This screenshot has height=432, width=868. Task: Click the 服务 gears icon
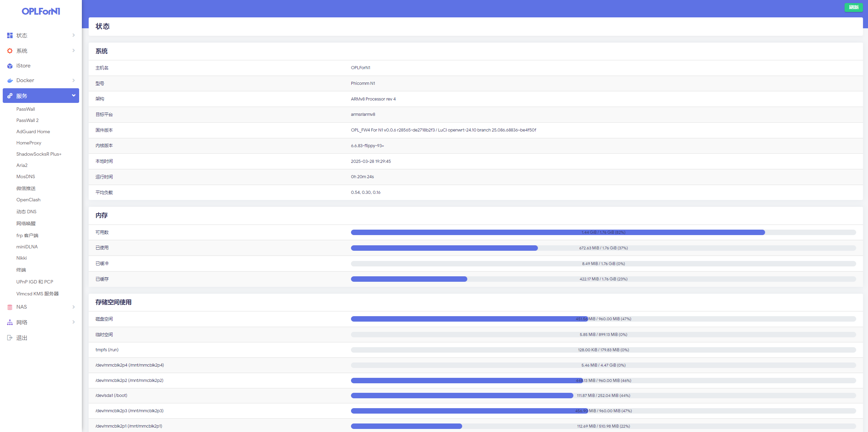10,96
